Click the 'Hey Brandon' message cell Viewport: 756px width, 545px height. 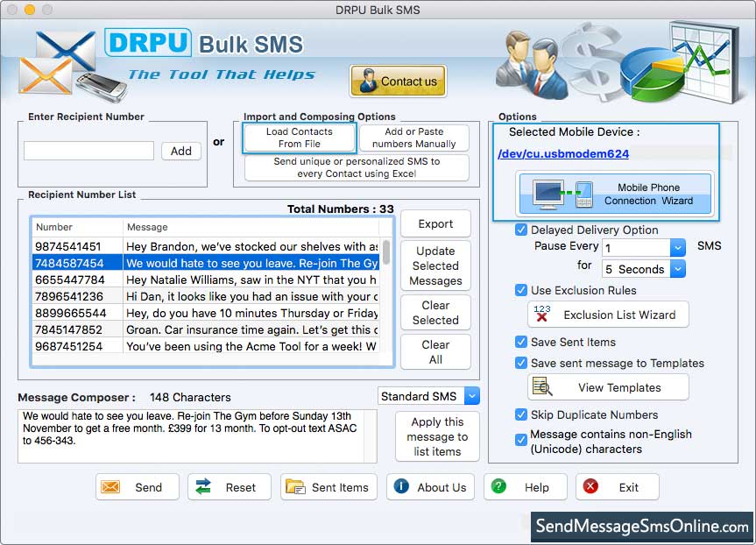[x=251, y=246]
